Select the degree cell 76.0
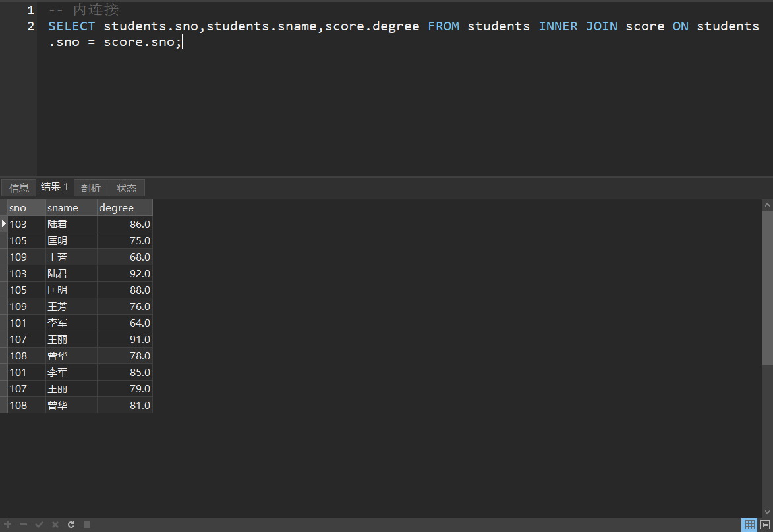Viewport: 773px width, 532px height. [125, 306]
